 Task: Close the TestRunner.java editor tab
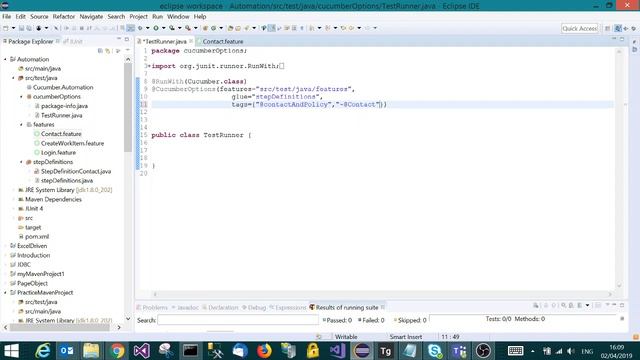[x=191, y=41]
